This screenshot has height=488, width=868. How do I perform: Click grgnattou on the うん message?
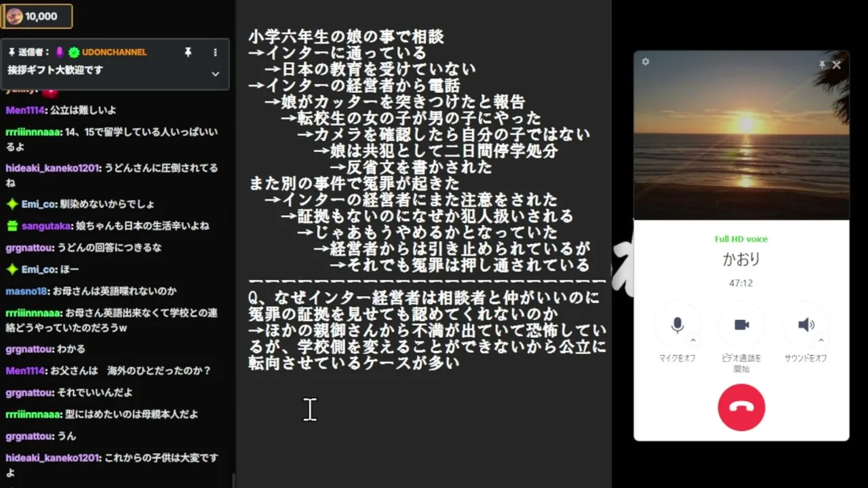[29, 436]
